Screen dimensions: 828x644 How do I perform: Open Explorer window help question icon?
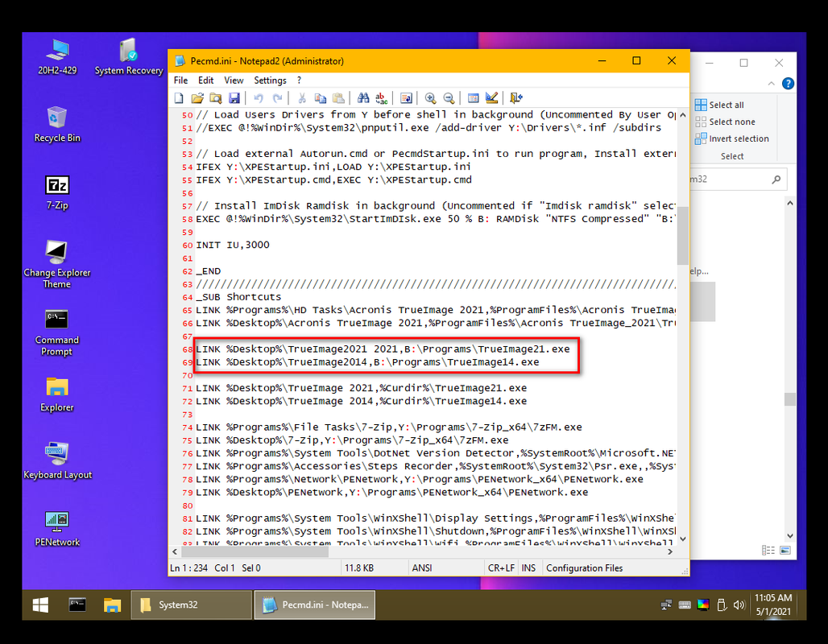[x=788, y=84]
